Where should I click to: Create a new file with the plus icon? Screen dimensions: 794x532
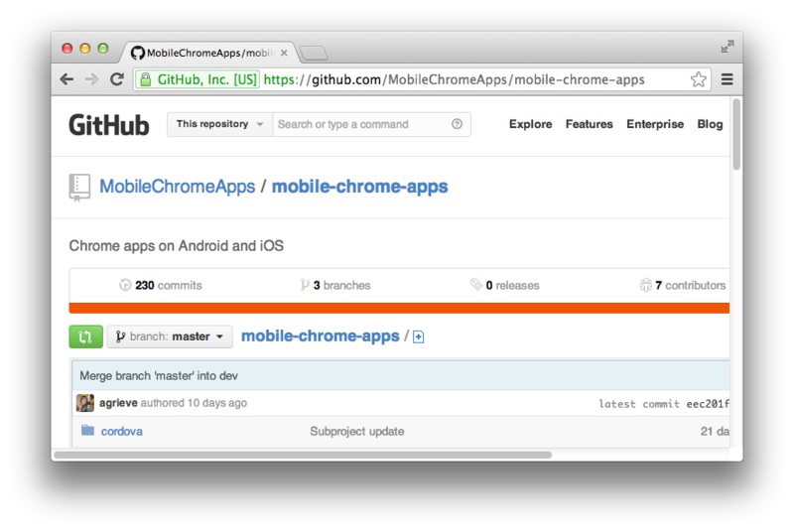(x=418, y=337)
